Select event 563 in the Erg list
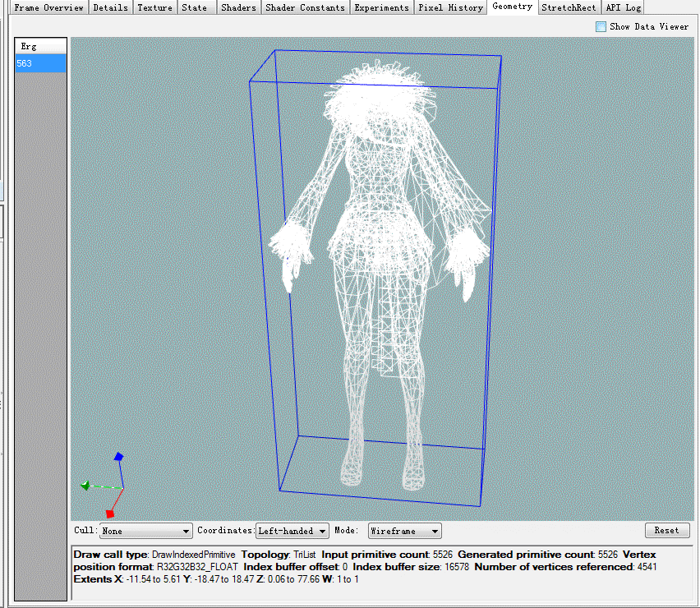The image size is (700, 608). 40,63
